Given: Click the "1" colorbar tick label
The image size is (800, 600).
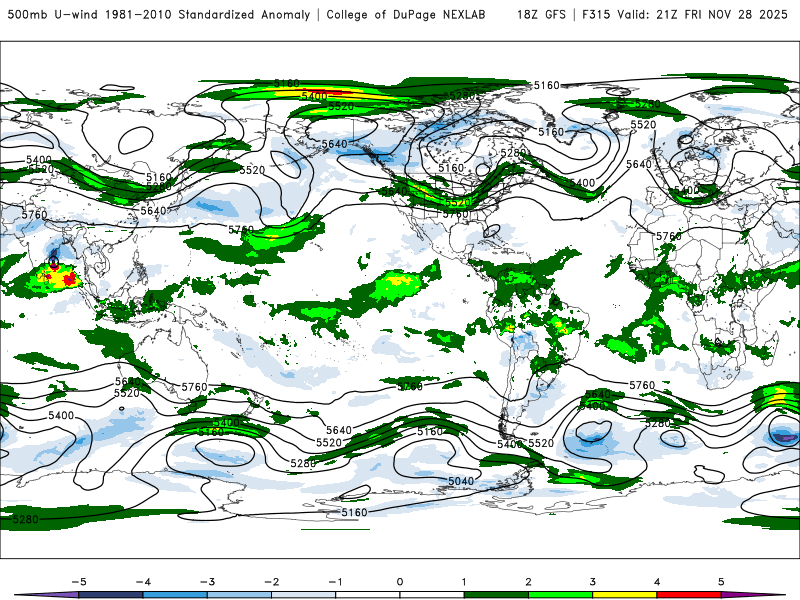Looking at the screenshot, I should [x=464, y=582].
